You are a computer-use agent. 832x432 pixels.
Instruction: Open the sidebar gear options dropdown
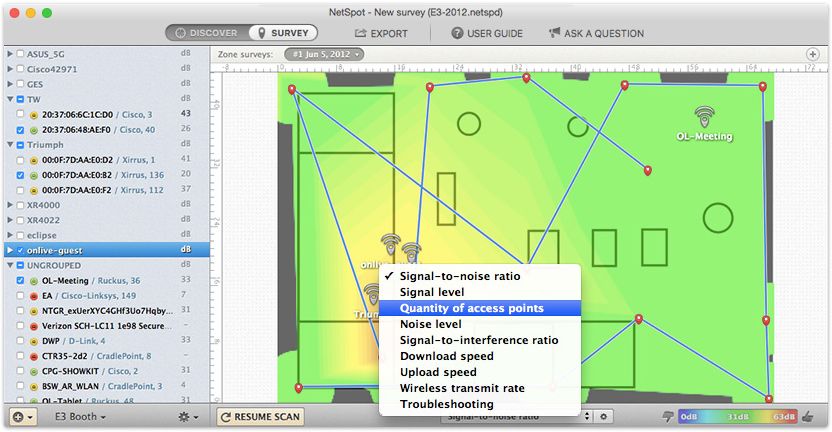[189, 417]
